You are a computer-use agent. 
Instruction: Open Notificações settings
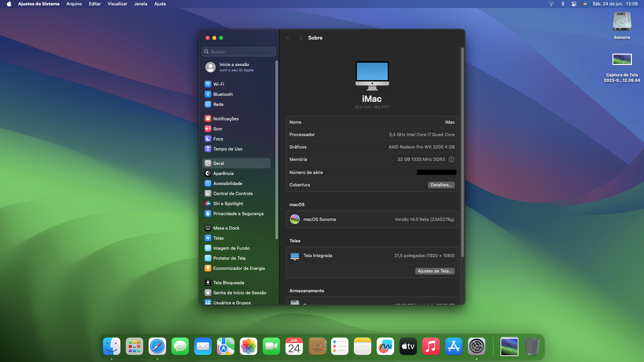[226, 119]
